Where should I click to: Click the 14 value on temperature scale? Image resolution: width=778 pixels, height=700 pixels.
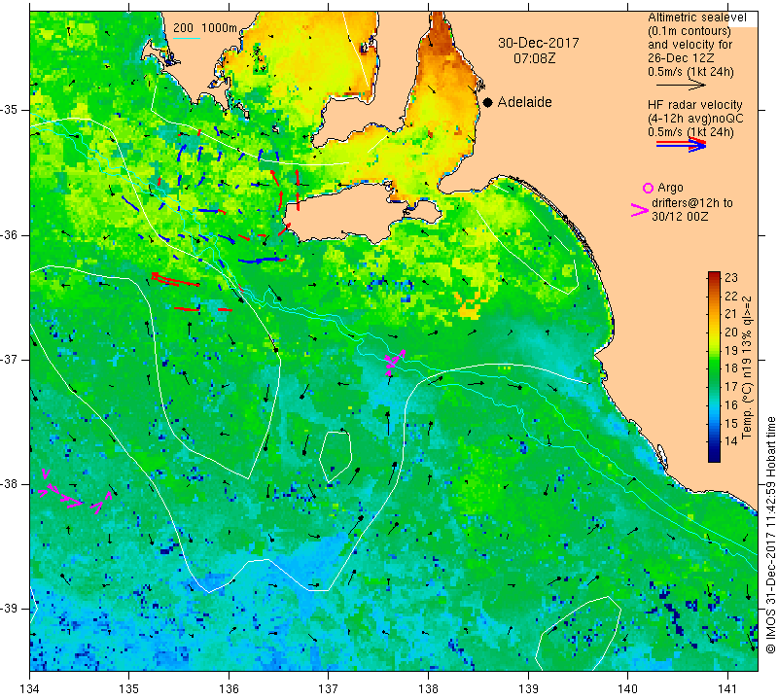coord(731,440)
